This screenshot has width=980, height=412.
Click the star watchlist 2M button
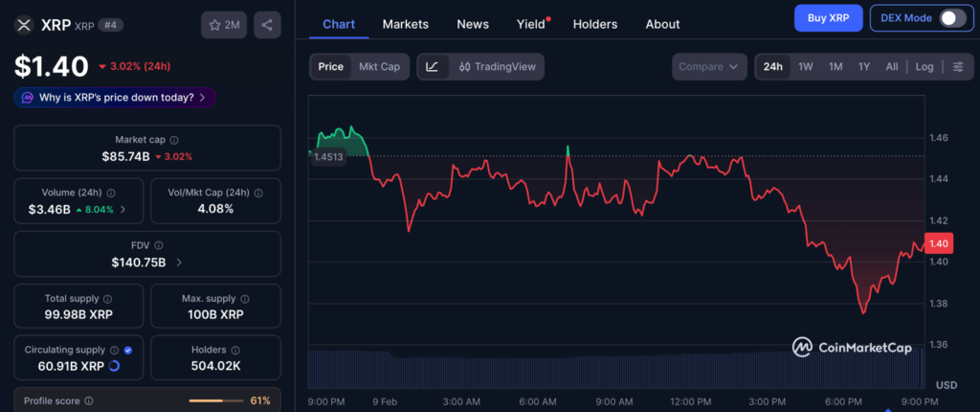pos(224,25)
